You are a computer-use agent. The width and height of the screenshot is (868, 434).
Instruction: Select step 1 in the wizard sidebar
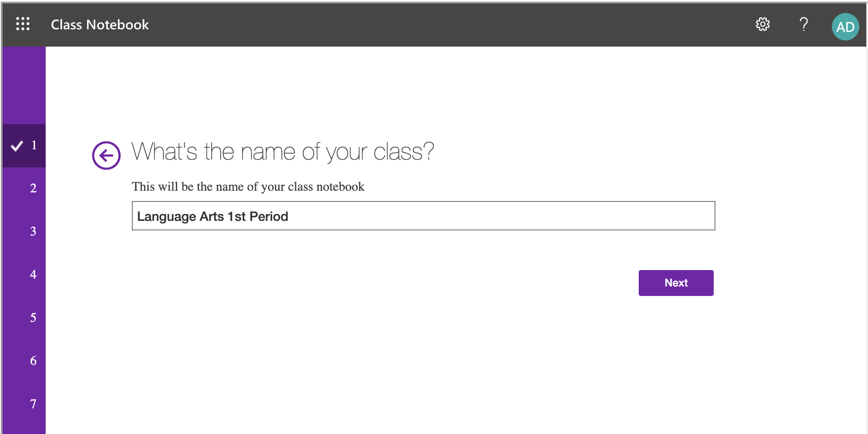[34, 145]
